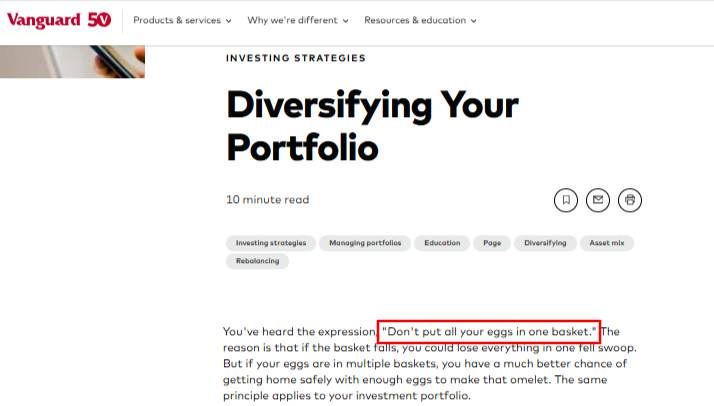
Task: Expand the Resources & education menu
Action: 420,20
